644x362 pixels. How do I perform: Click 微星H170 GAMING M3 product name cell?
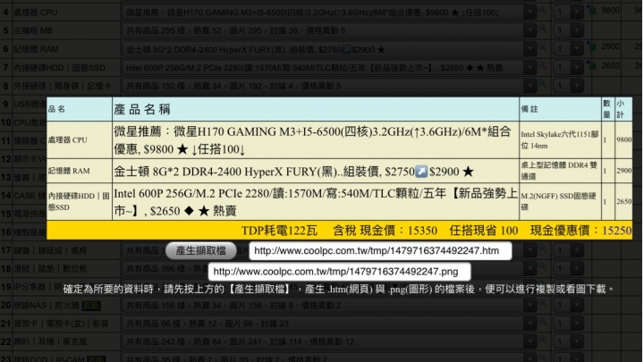(316, 140)
